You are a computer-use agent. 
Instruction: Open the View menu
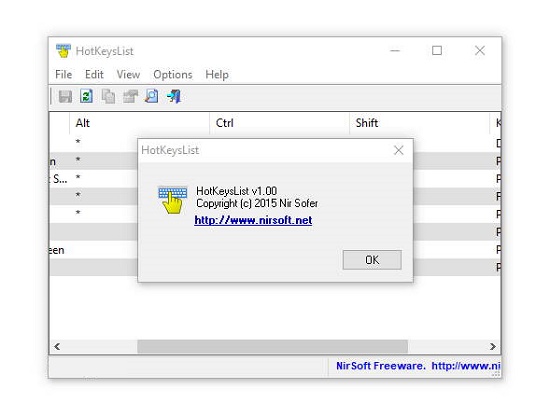128,74
